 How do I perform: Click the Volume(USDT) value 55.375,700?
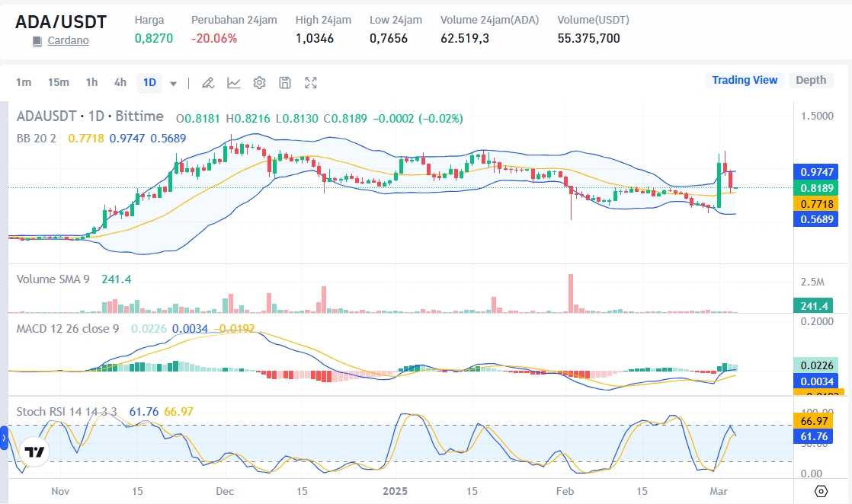click(x=588, y=39)
